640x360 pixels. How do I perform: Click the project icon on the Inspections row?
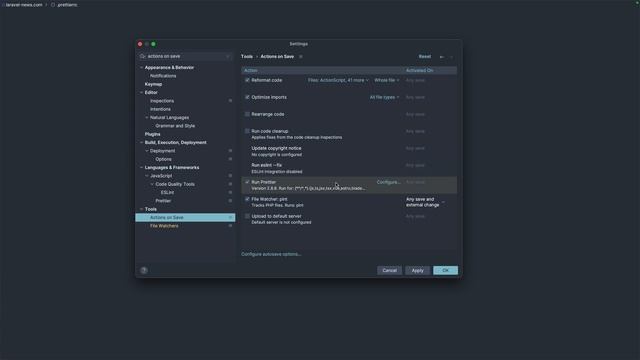click(230, 101)
